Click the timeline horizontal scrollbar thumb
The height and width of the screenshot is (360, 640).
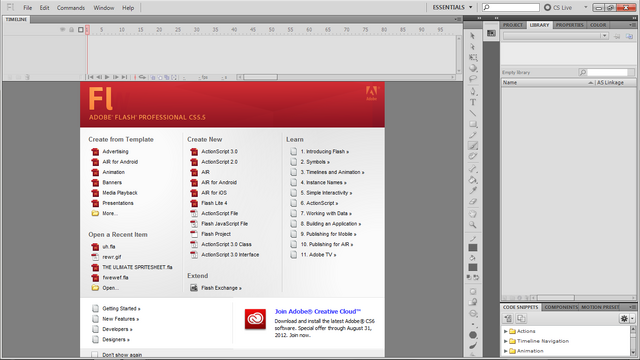(260, 77)
